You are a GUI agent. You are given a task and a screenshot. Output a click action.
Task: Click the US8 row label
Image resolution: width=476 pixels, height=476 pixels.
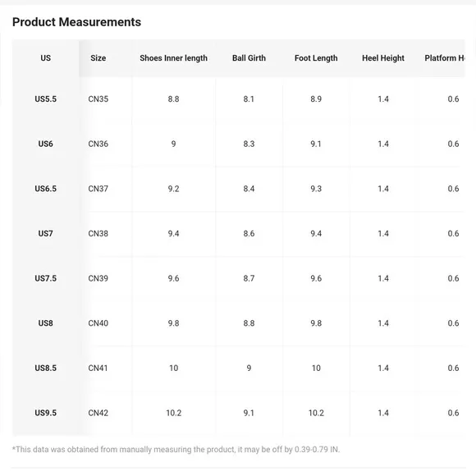point(45,323)
